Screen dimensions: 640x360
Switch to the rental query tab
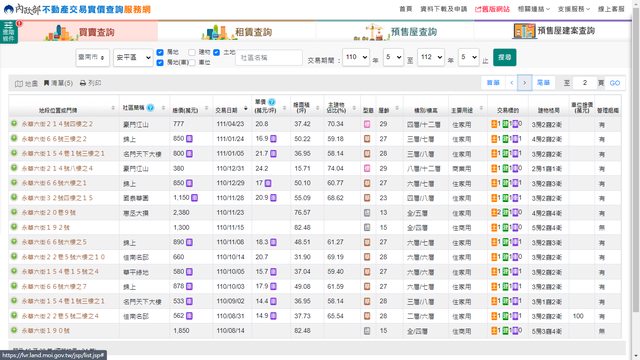[x=237, y=31]
